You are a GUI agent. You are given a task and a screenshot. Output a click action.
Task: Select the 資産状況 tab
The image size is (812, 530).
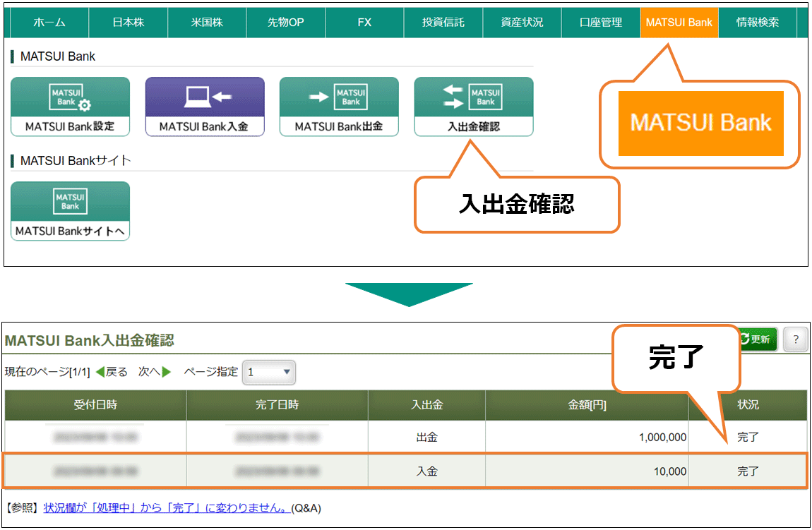pyautogui.click(x=522, y=23)
